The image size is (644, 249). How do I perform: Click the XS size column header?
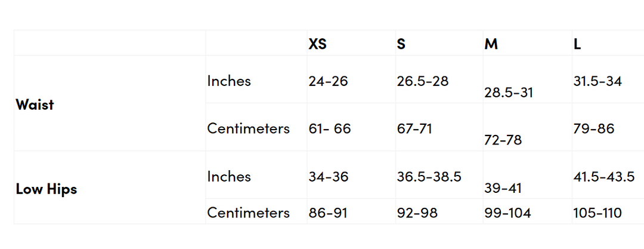(x=318, y=44)
